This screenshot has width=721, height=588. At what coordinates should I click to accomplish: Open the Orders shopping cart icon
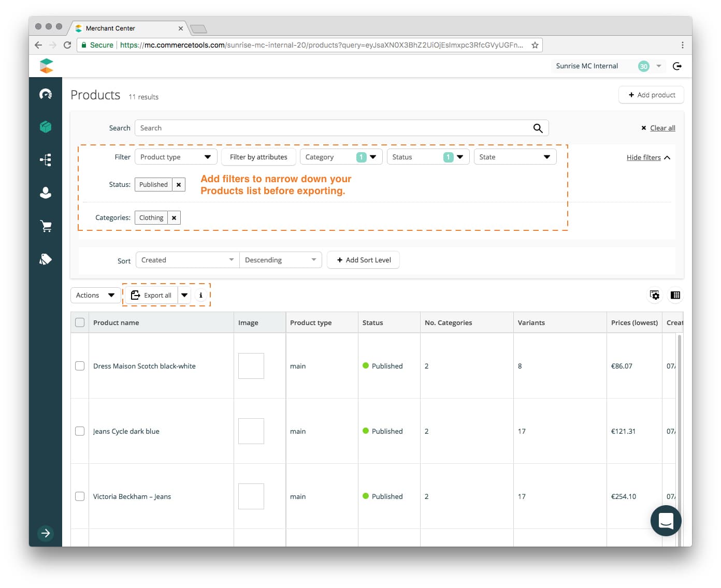pyautogui.click(x=46, y=226)
